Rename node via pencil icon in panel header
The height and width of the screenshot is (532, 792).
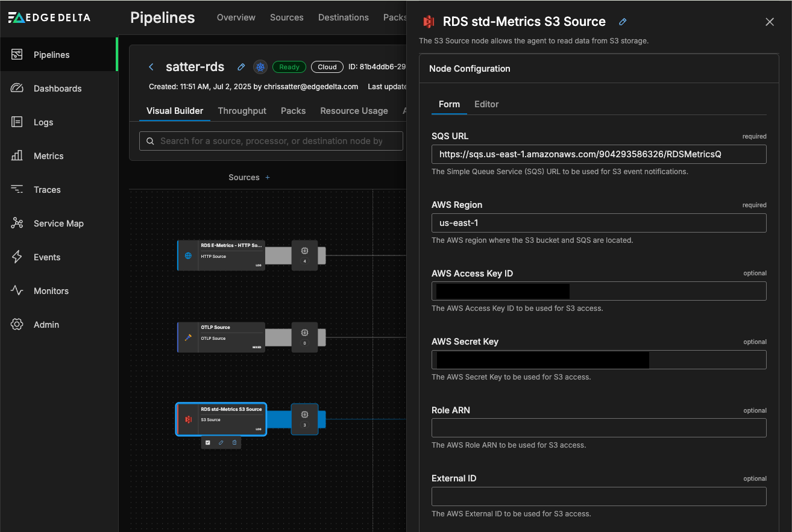click(x=623, y=22)
